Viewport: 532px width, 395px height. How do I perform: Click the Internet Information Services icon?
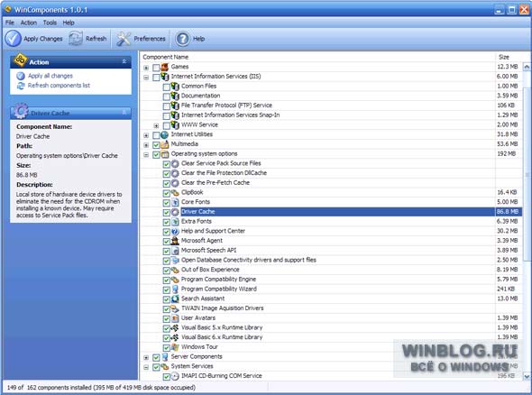click(x=164, y=77)
